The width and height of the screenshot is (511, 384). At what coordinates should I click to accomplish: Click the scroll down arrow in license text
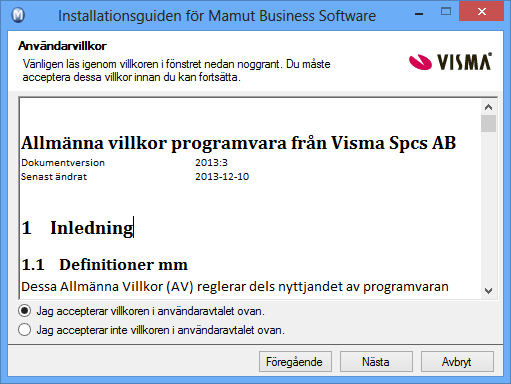[488, 290]
